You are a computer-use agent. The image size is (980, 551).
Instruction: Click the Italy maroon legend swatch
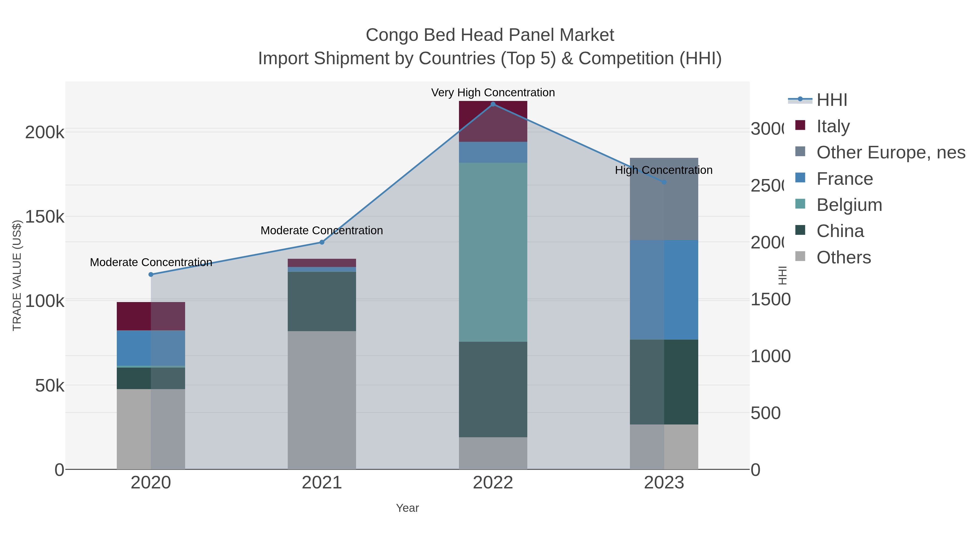pos(800,125)
